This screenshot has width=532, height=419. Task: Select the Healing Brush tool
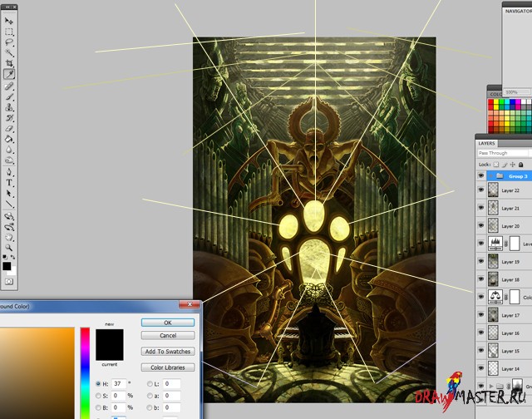[x=9, y=86]
